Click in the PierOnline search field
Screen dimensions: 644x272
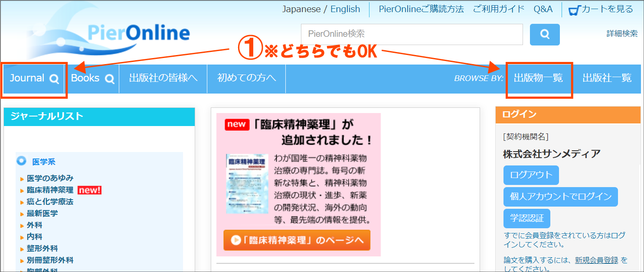point(412,34)
